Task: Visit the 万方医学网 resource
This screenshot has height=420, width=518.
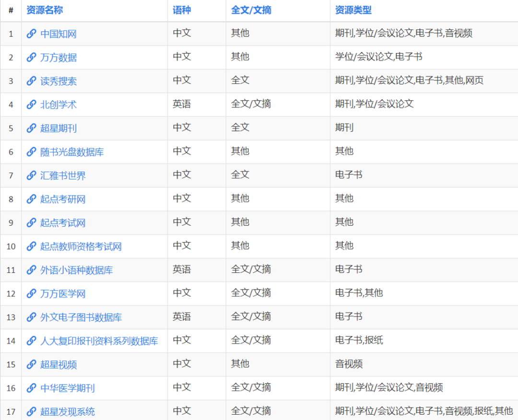Action: [x=63, y=293]
